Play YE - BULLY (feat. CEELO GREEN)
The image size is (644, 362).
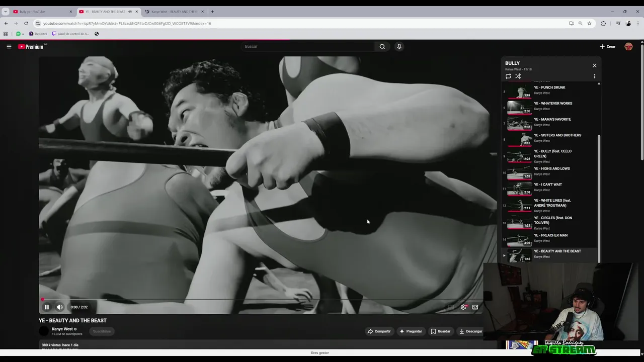pos(549,156)
